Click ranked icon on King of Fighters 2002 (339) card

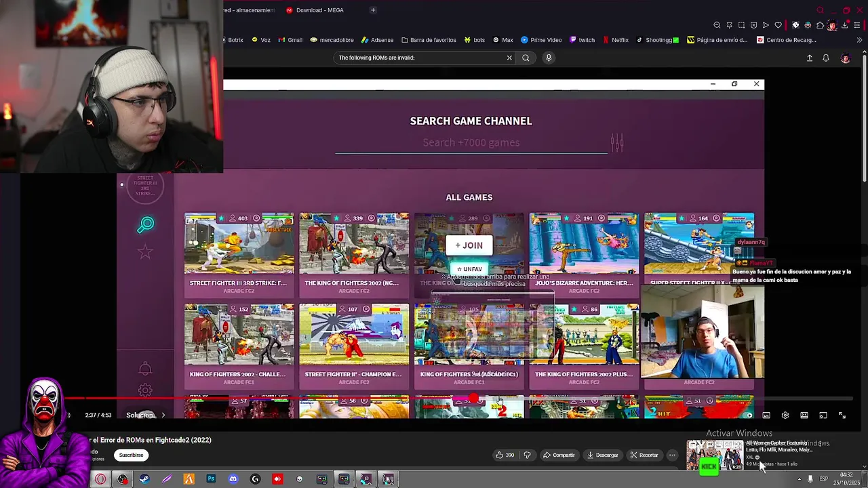point(371,218)
